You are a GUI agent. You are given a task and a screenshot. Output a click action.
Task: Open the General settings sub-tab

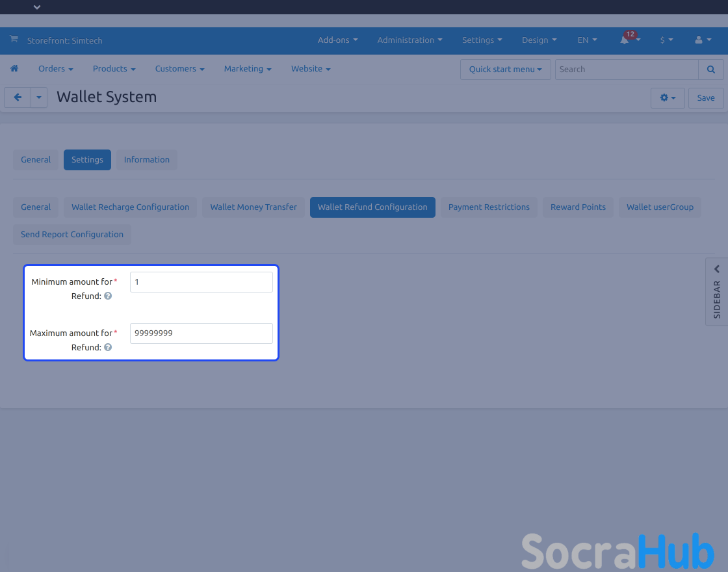[36, 207]
